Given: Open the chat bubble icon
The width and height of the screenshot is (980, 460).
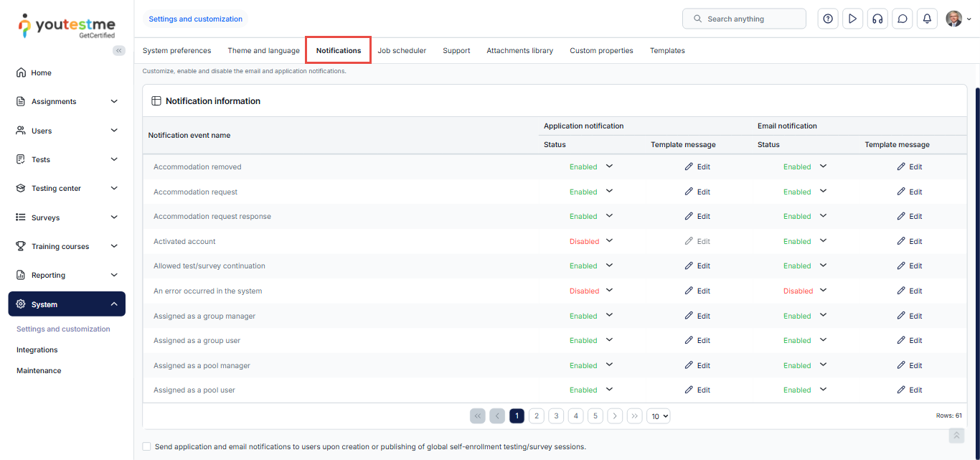Looking at the screenshot, I should pos(903,19).
